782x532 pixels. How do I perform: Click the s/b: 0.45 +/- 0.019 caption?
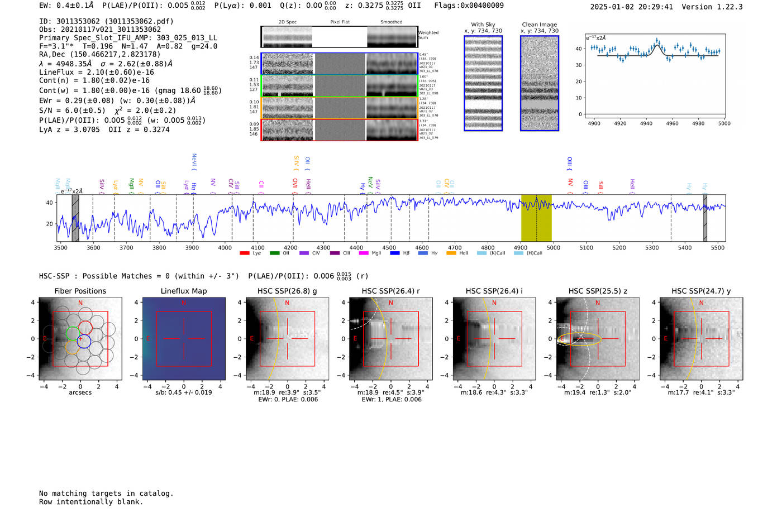(184, 392)
